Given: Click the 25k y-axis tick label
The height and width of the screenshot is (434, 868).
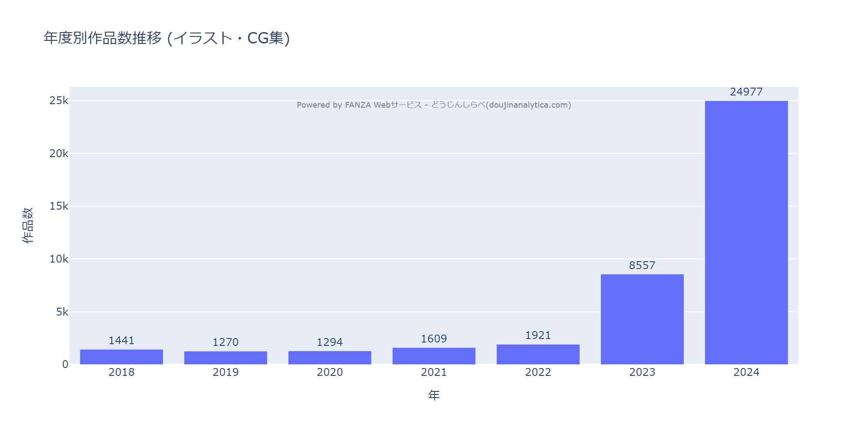Looking at the screenshot, I should tap(59, 101).
